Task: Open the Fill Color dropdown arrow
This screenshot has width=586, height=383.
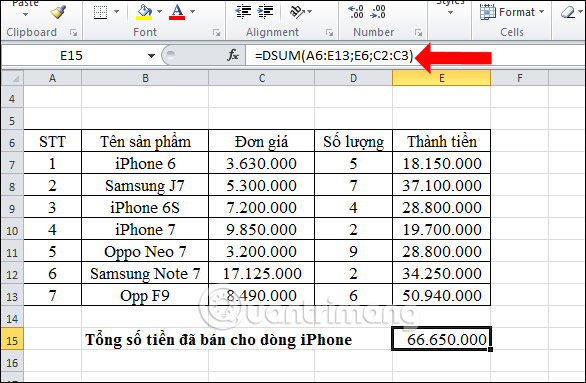Action: pyautogui.click(x=159, y=12)
